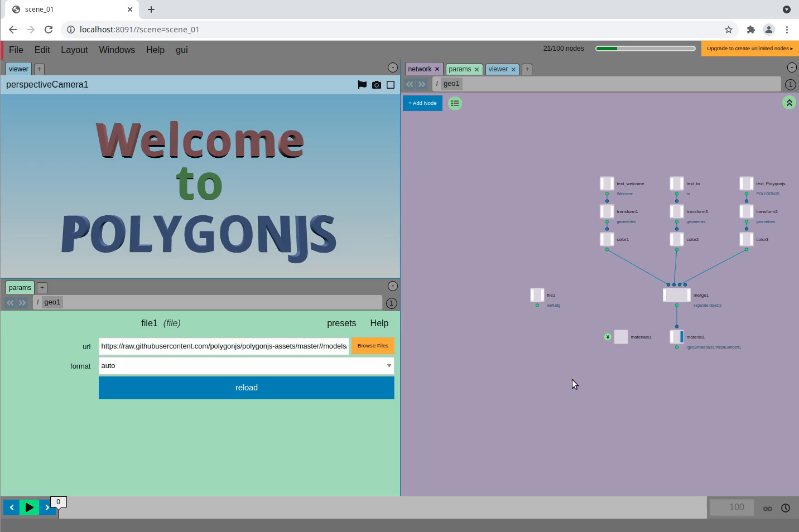Step to the next frame
This screenshot has height=532, width=799.
pos(47,507)
